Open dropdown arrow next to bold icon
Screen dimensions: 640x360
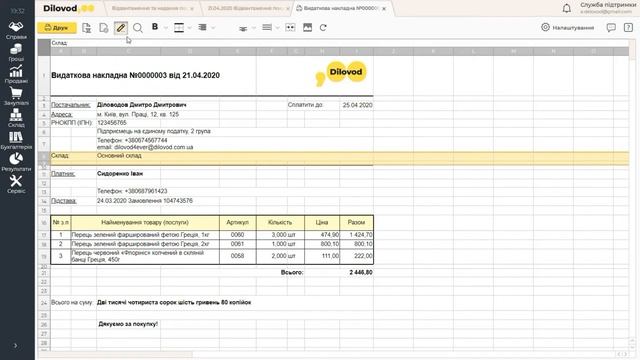[166, 28]
